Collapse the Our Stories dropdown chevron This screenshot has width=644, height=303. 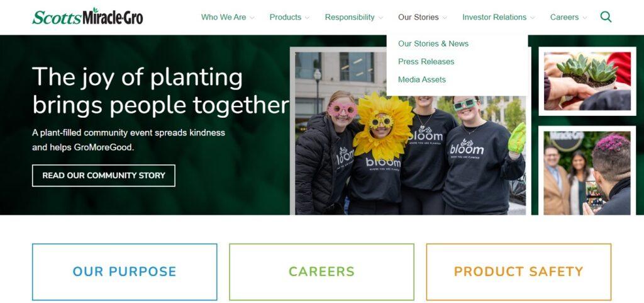445,18
